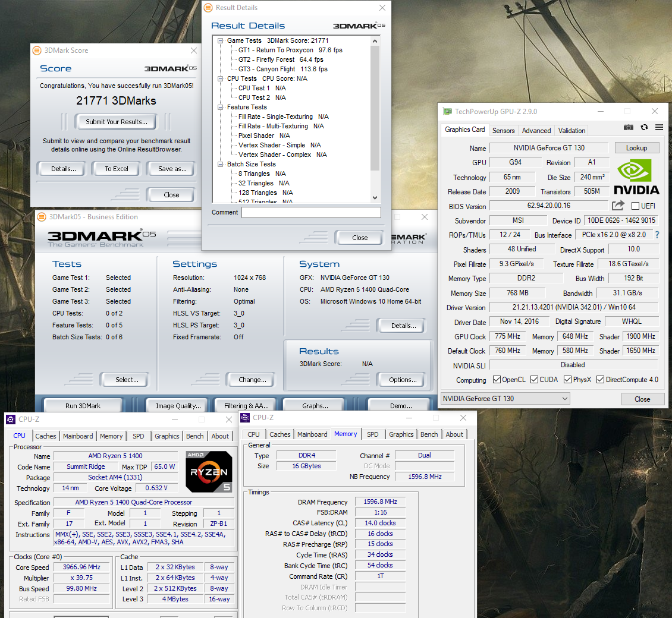Click the Details button in Score window

coord(63,169)
